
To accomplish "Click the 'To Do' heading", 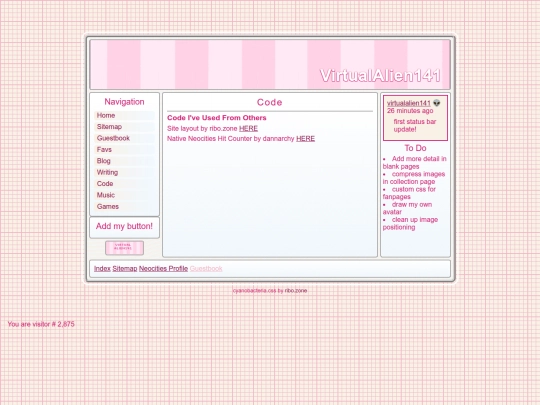I will 415,148.
